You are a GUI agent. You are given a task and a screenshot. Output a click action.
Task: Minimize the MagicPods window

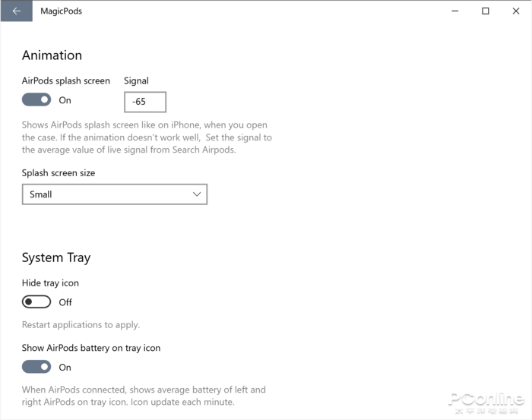click(454, 11)
